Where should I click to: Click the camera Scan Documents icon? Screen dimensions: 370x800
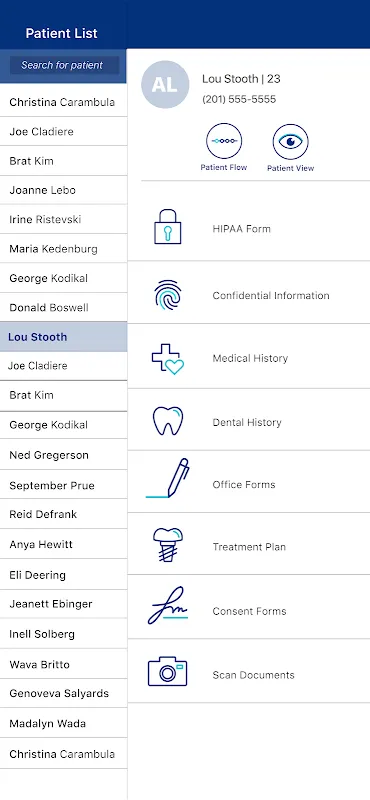[168, 671]
